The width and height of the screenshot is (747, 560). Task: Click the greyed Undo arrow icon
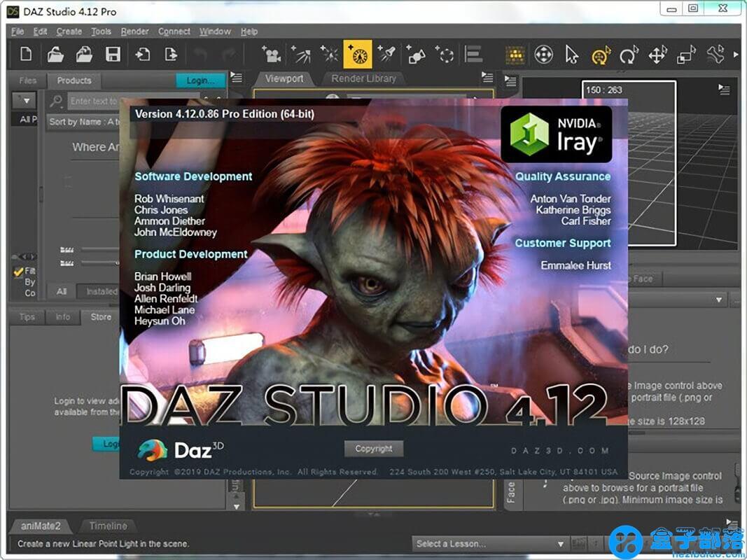(200, 54)
